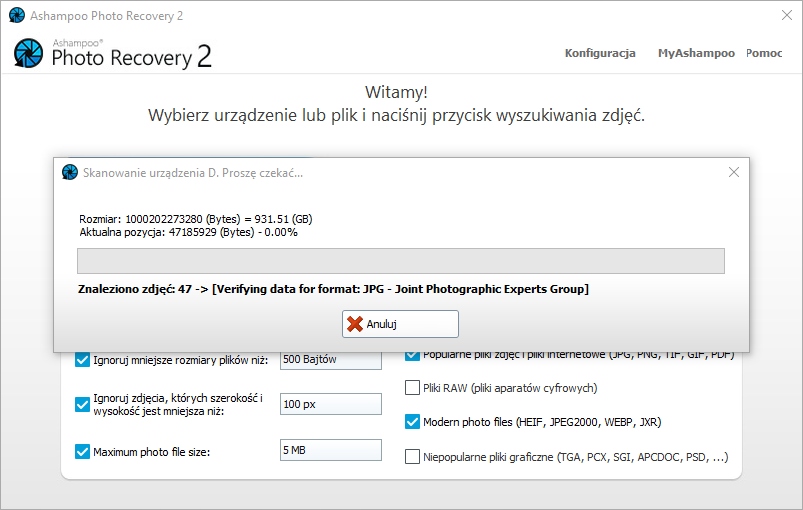Click the scan progress bar

point(400,261)
